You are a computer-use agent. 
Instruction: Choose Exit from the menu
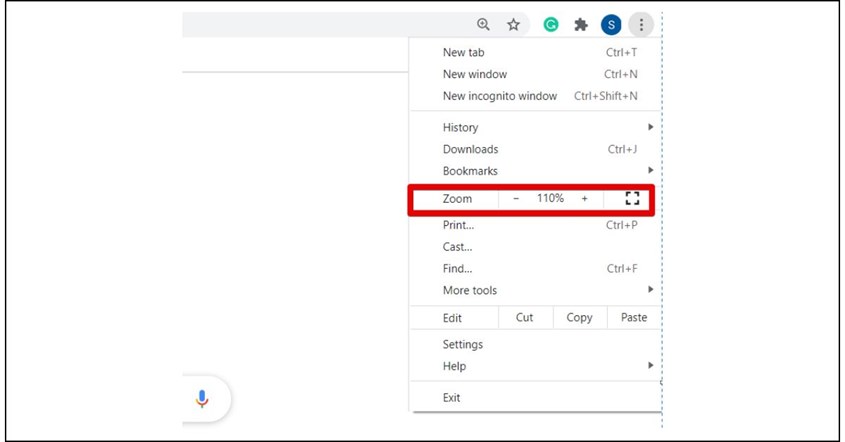pos(536,398)
